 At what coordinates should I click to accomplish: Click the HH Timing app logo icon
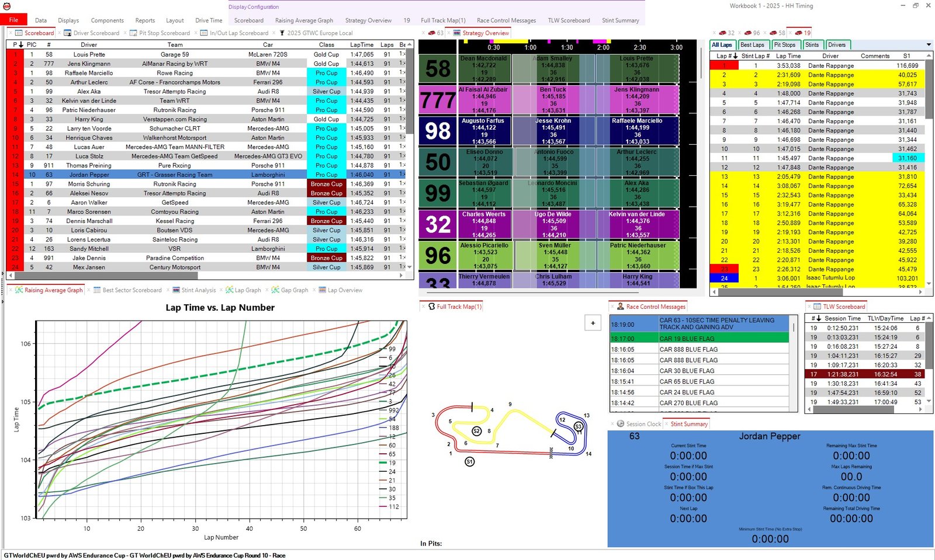[7, 6]
